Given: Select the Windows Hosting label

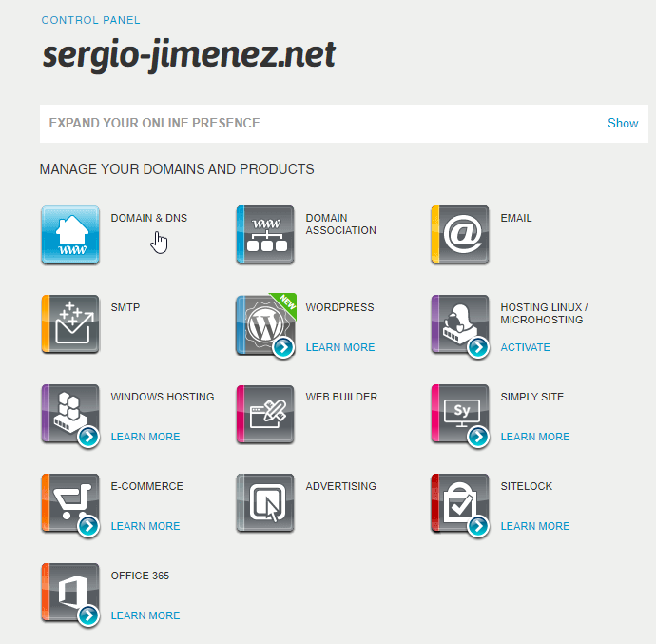Looking at the screenshot, I should [x=163, y=397].
